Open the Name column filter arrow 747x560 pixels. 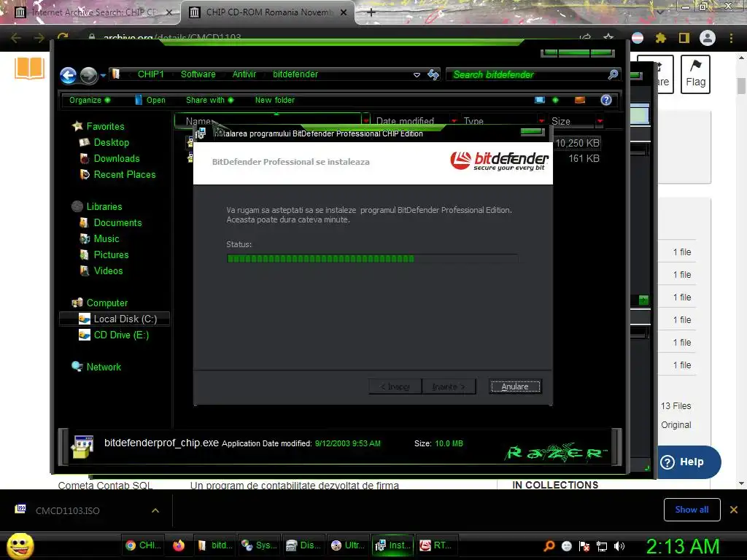pyautogui.click(x=365, y=121)
